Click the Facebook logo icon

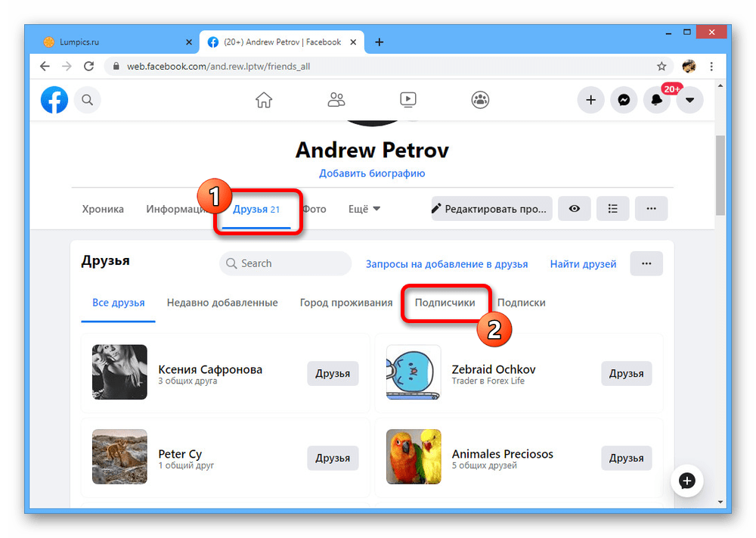pyautogui.click(x=54, y=100)
